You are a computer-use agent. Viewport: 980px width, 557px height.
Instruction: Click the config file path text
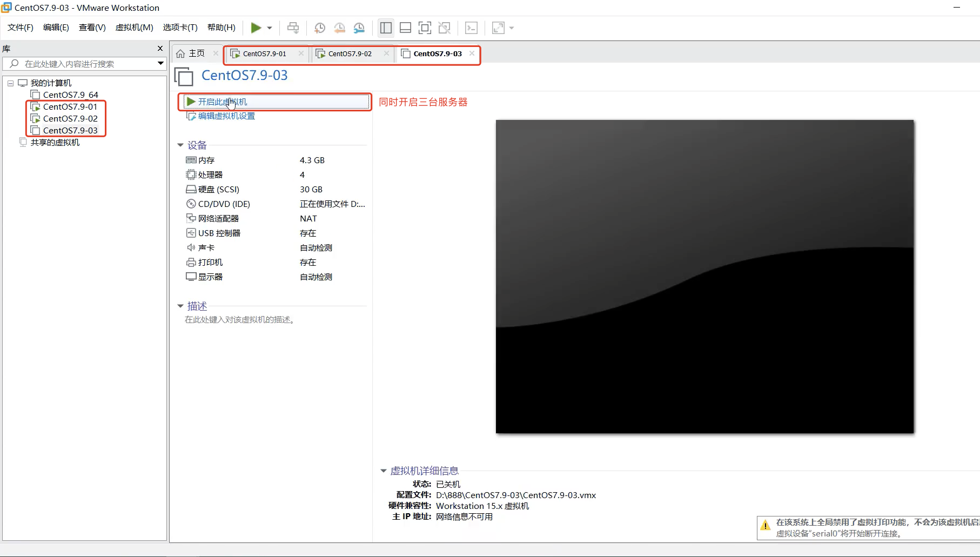(516, 495)
